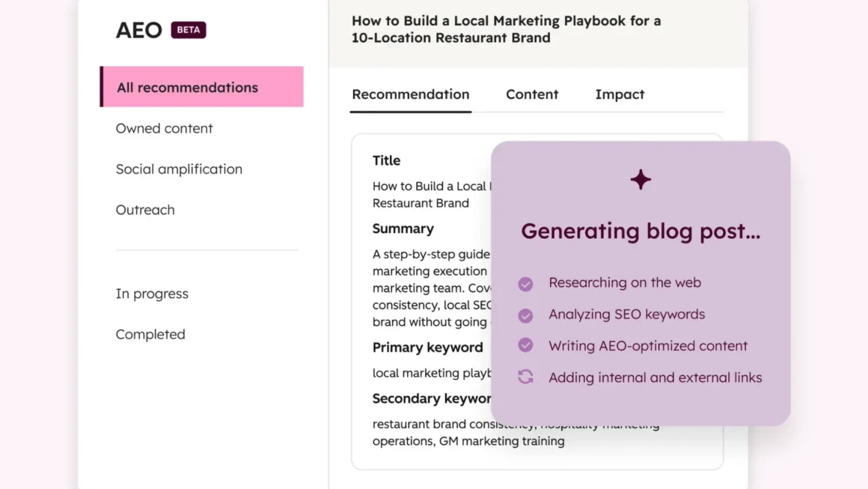868x489 pixels.
Task: Click the Summary field label
Action: point(403,228)
